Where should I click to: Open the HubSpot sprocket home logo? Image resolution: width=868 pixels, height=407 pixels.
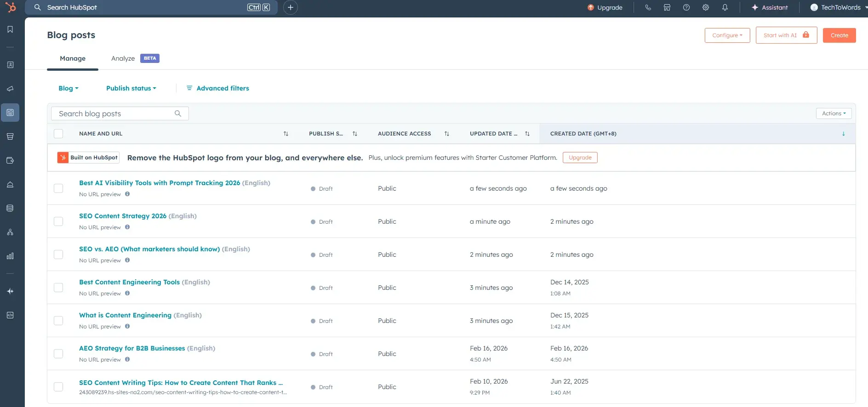tap(10, 7)
